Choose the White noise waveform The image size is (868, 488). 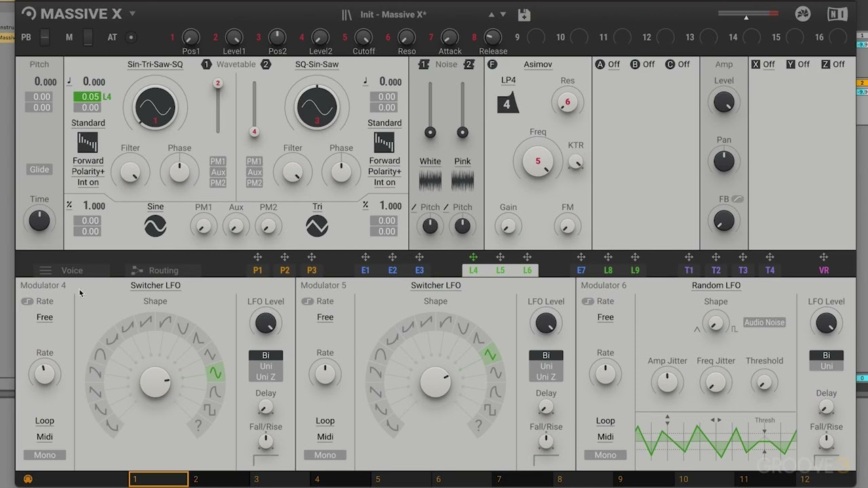coord(430,180)
